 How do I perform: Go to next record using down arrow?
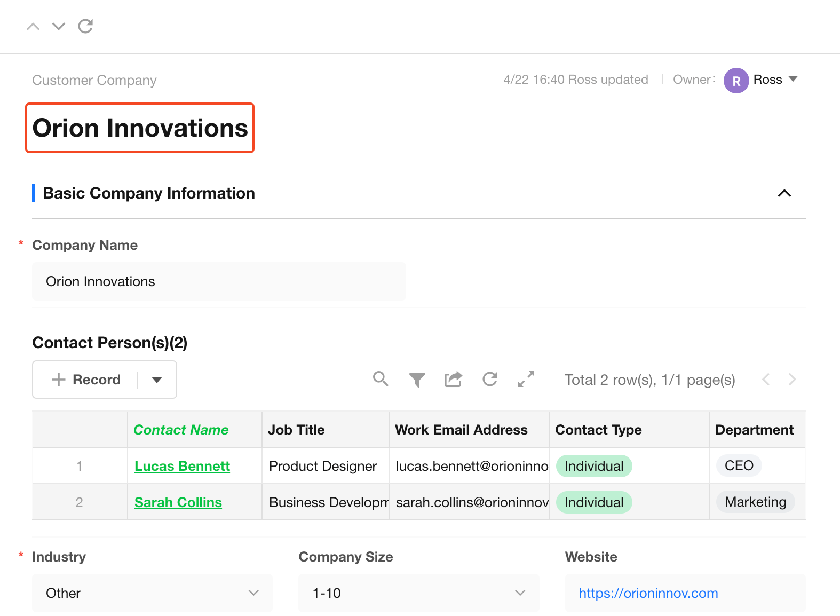(59, 26)
